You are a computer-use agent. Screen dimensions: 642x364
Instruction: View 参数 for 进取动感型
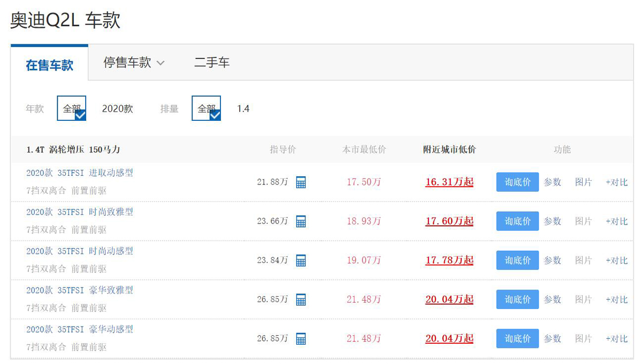(x=553, y=182)
